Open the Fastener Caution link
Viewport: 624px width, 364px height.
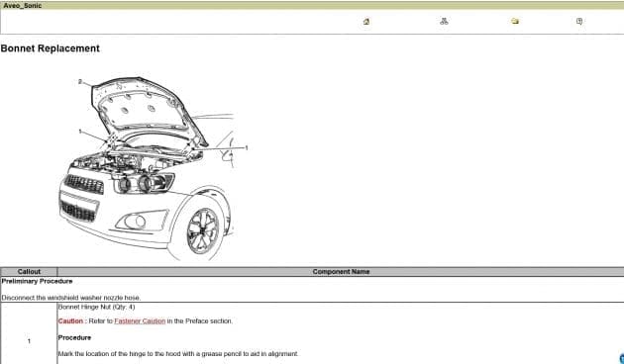coord(140,321)
